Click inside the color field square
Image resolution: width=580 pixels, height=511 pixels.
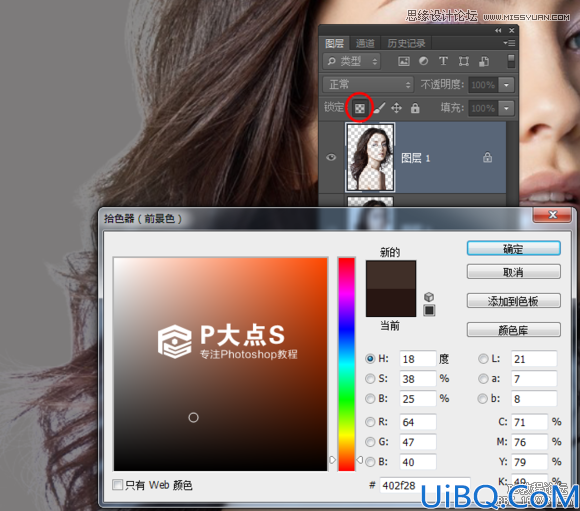220,364
